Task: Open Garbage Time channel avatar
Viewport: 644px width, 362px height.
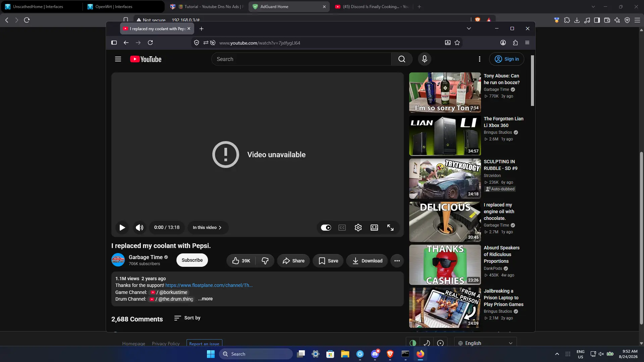Action: (x=118, y=260)
